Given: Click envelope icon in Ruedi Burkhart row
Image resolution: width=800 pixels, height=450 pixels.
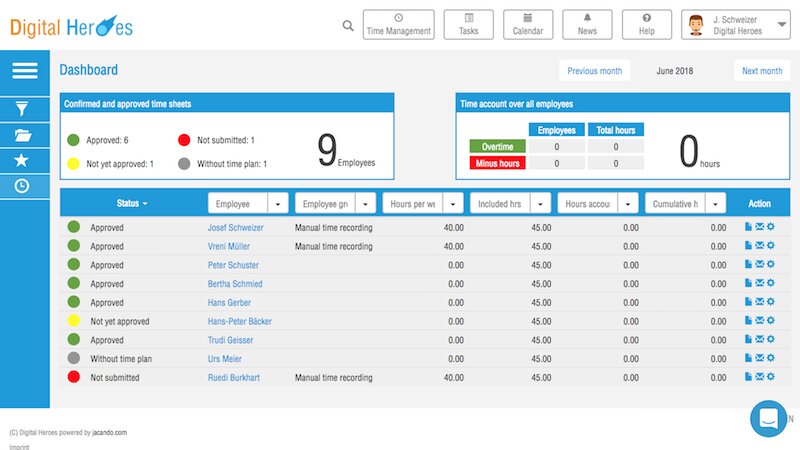Looking at the screenshot, I should point(759,378).
